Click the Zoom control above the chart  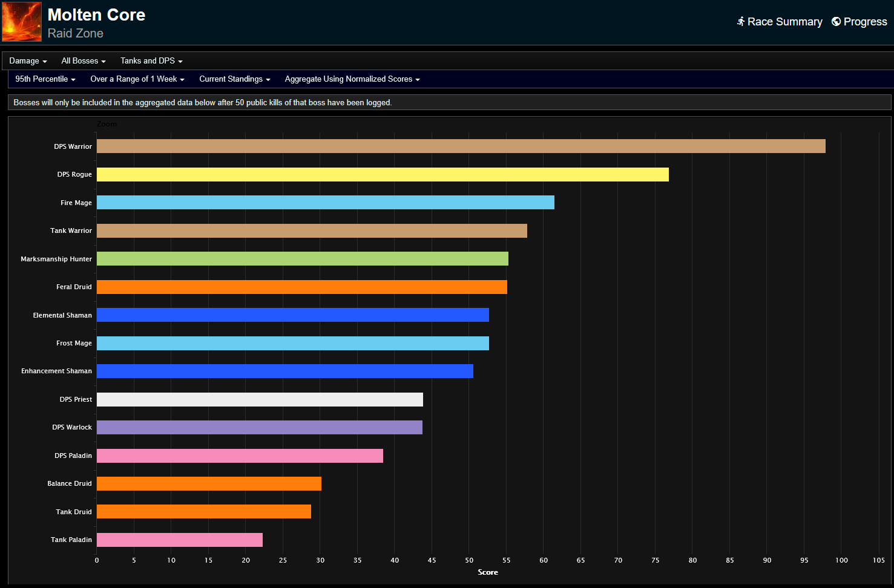107,123
